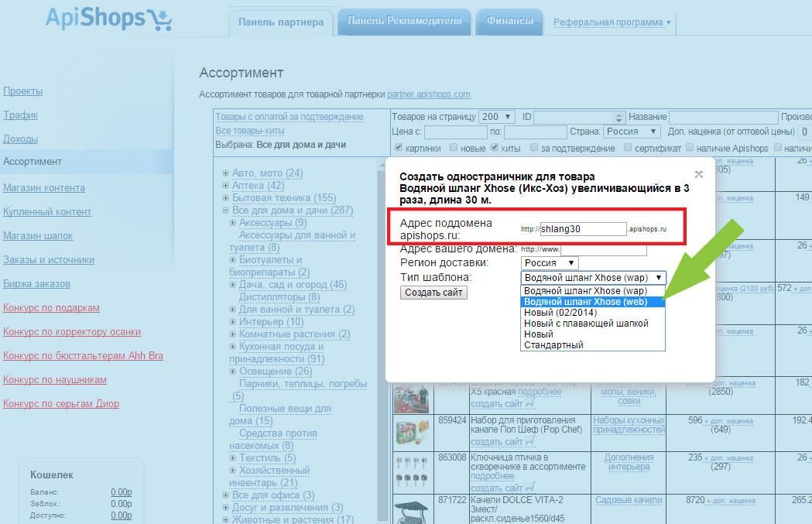The image size is (812, 524).
Task: Select Новый с плавающей шапкой option
Action: [593, 324]
